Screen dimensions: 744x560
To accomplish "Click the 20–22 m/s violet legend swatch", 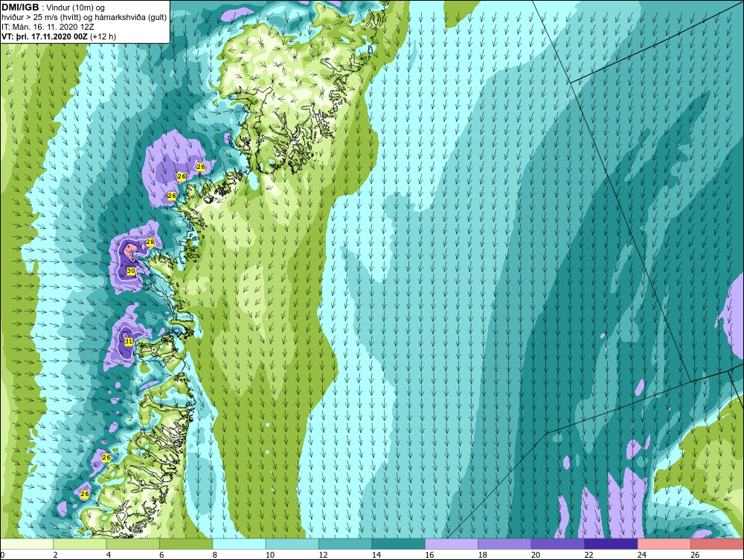I will point(558,544).
